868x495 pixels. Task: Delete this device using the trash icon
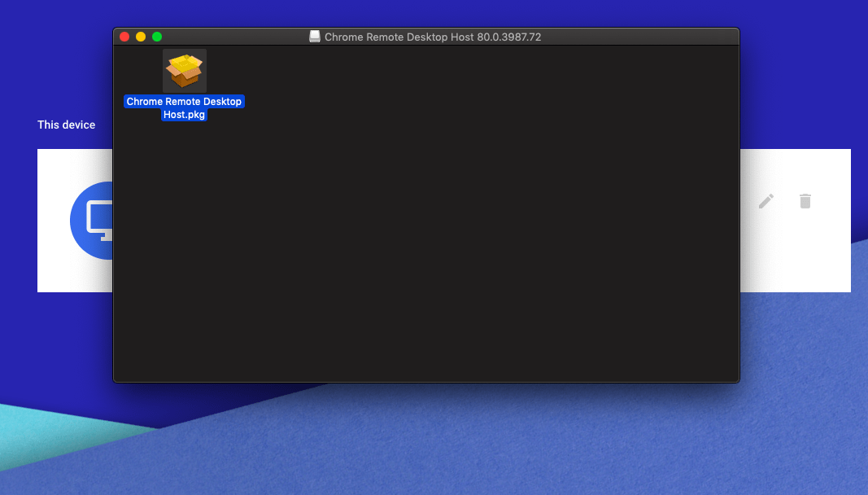[x=805, y=201]
